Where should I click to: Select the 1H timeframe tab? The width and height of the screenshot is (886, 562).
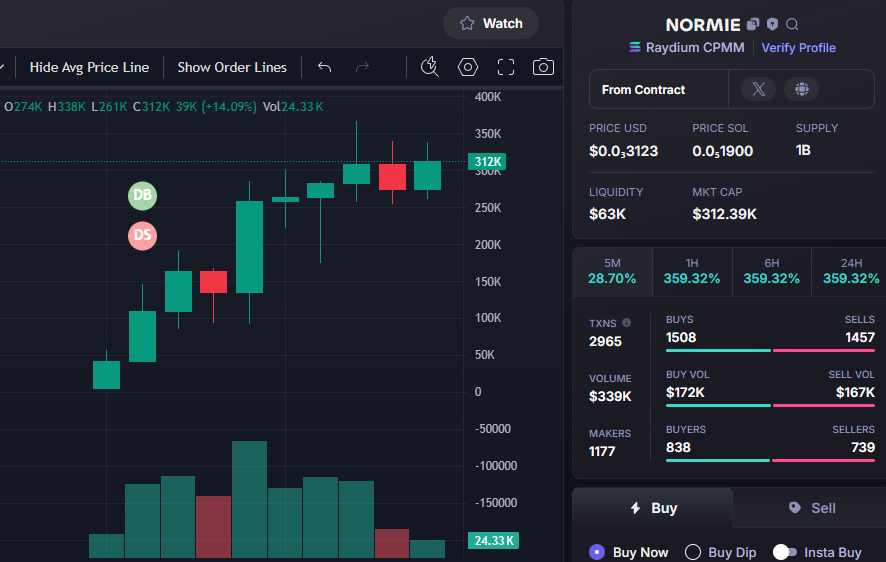692,272
